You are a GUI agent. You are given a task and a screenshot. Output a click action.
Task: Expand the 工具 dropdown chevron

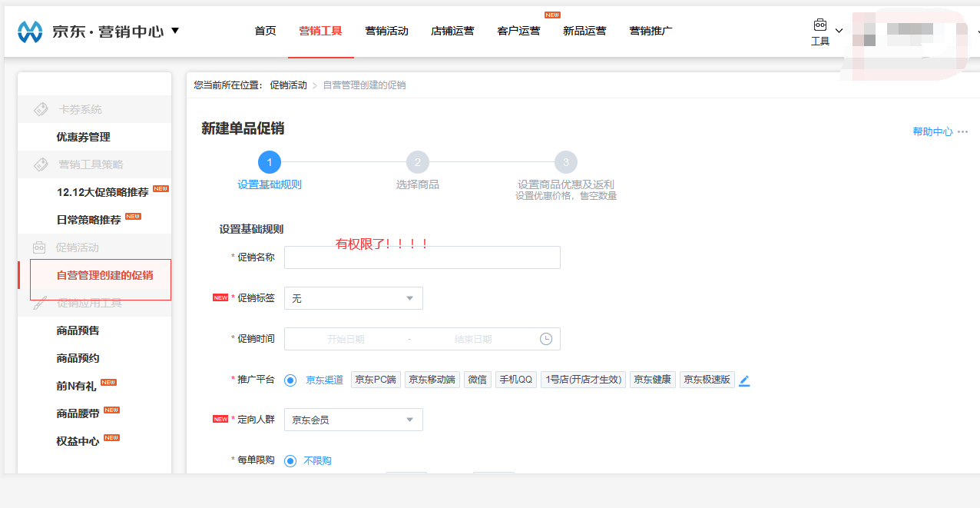tap(839, 31)
